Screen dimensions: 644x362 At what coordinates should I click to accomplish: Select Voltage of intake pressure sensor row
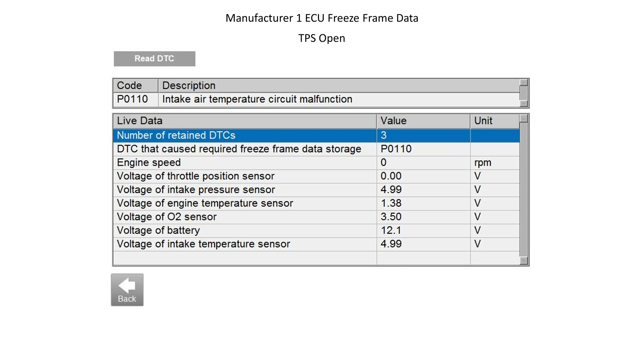[x=316, y=190]
